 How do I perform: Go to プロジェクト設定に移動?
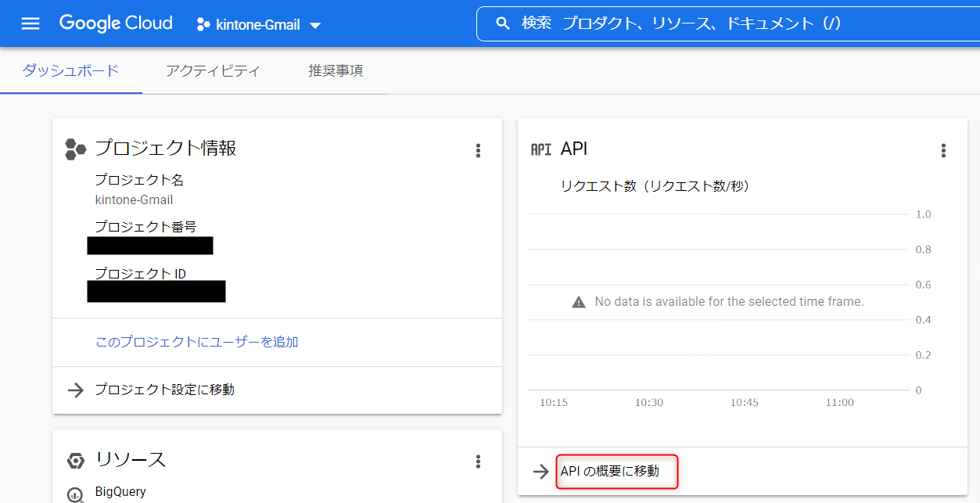(x=164, y=390)
